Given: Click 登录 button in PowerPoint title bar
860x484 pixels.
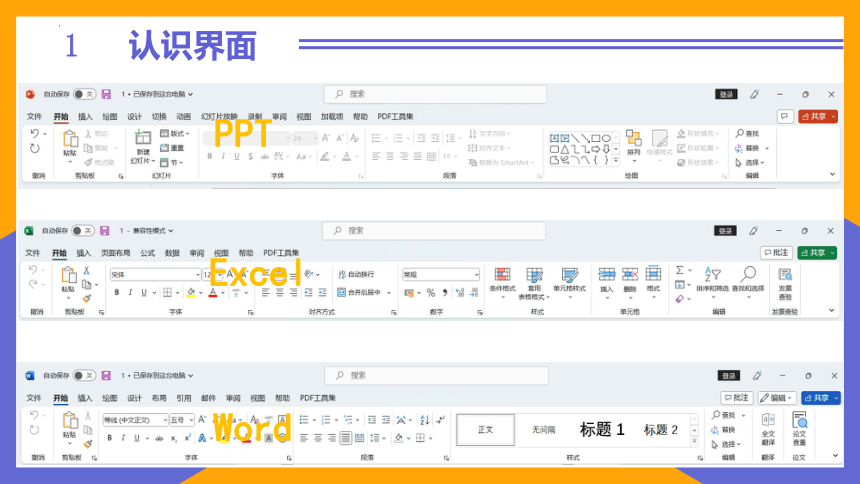Looking at the screenshot, I should (x=726, y=94).
